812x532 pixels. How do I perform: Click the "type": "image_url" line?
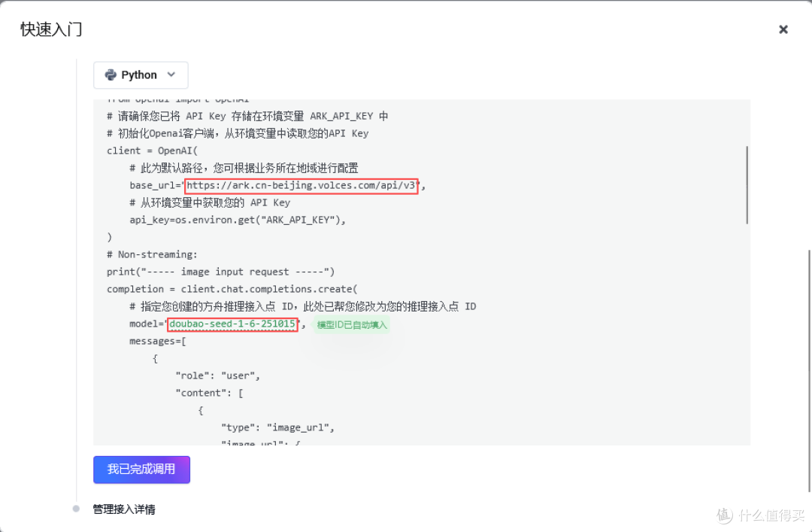pyautogui.click(x=277, y=427)
